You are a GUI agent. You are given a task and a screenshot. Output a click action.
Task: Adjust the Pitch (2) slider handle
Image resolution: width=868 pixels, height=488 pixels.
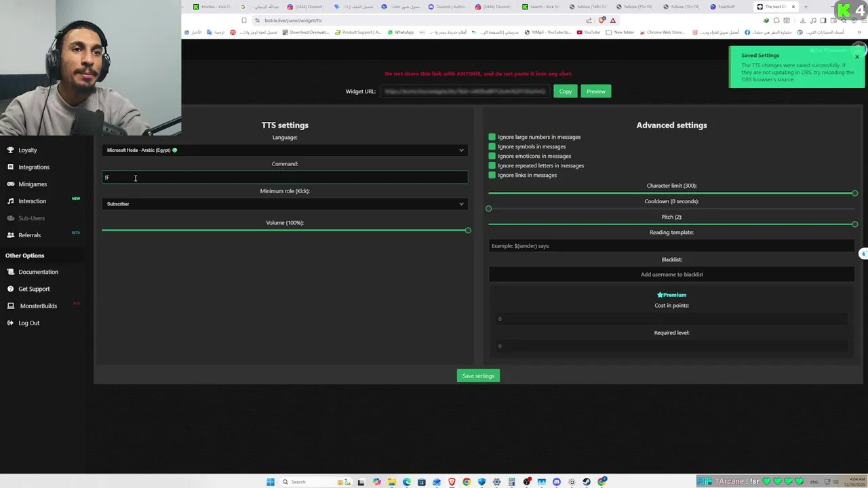coord(854,224)
